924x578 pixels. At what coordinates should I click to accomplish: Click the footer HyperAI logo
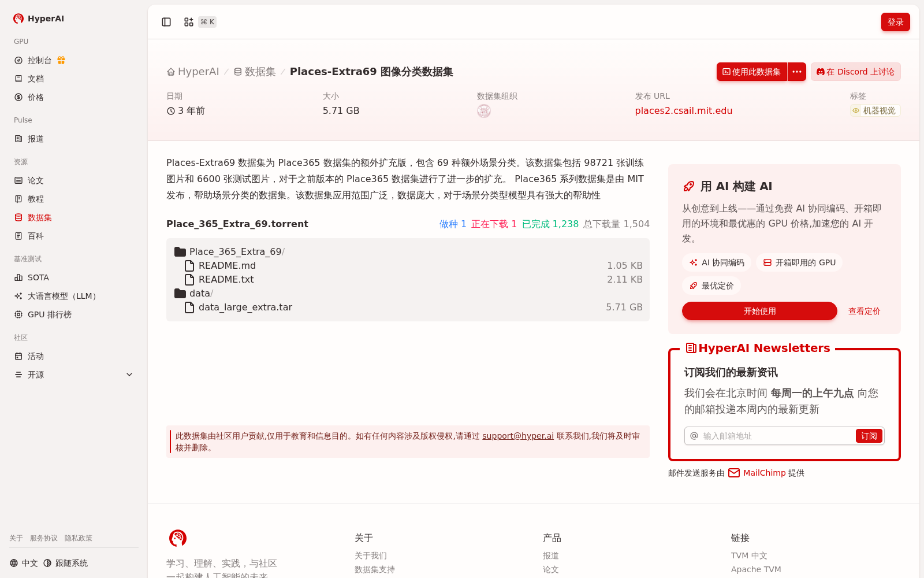[178, 538]
